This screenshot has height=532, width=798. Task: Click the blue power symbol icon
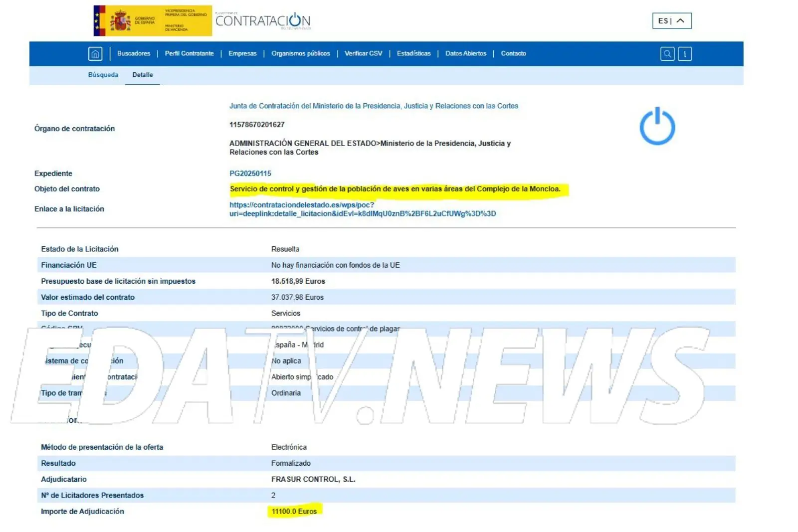[657, 127]
